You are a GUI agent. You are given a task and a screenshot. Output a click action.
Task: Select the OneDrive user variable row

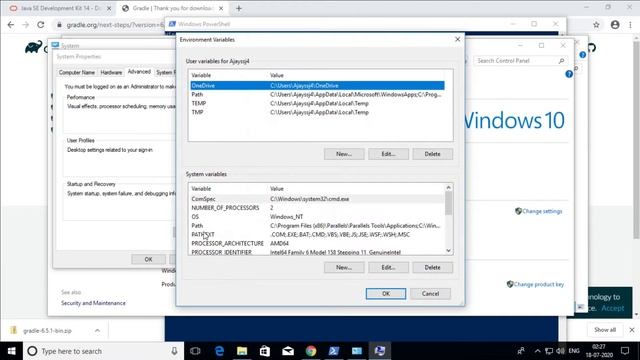[x=318, y=86]
